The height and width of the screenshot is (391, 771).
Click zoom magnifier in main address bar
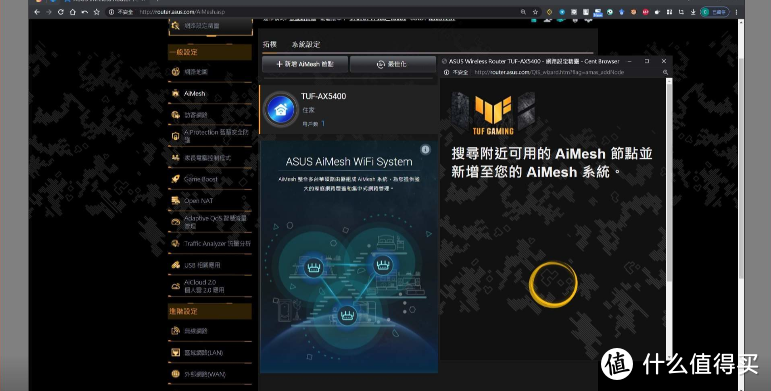click(x=523, y=12)
